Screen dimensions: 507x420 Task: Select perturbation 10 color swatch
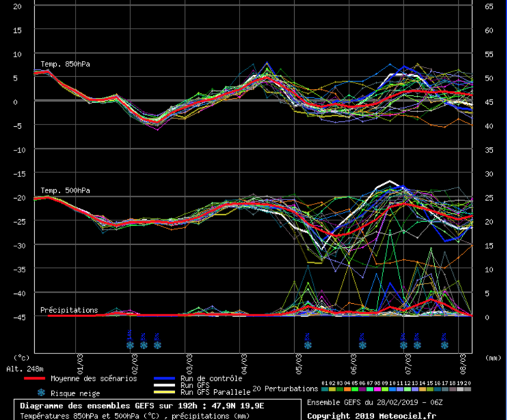393,389
